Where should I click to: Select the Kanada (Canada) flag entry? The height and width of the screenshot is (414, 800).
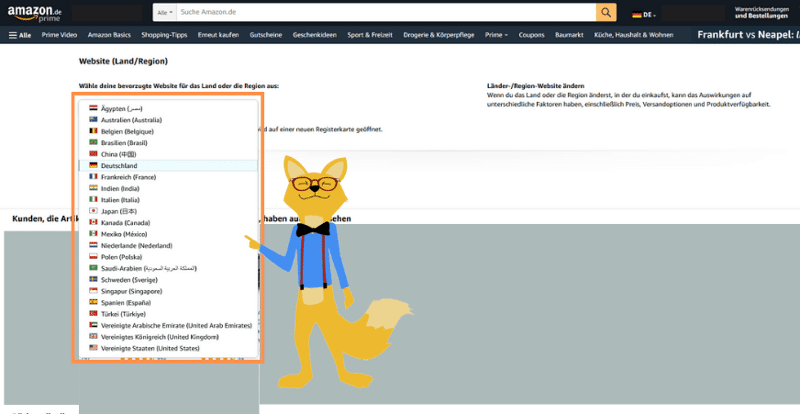(93, 222)
